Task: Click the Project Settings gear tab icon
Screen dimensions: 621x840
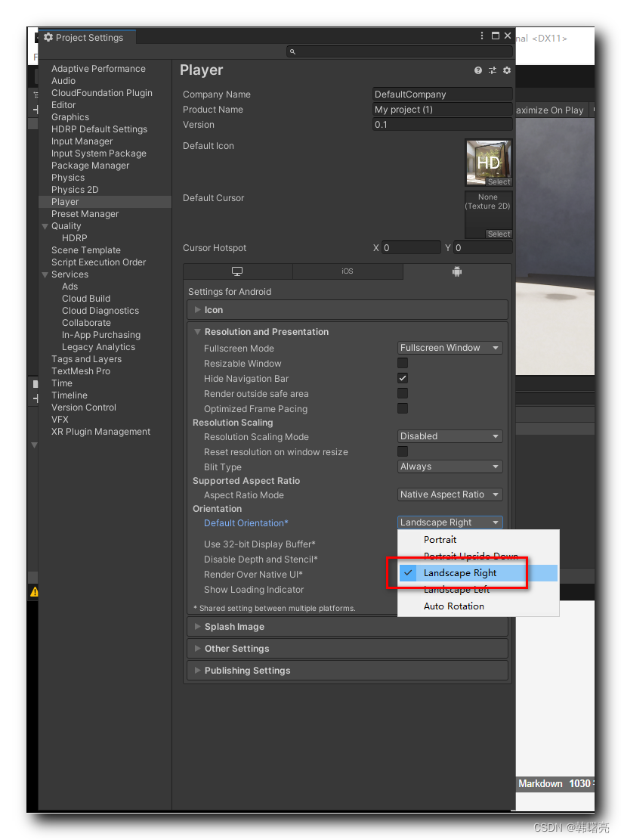Action: coord(48,37)
